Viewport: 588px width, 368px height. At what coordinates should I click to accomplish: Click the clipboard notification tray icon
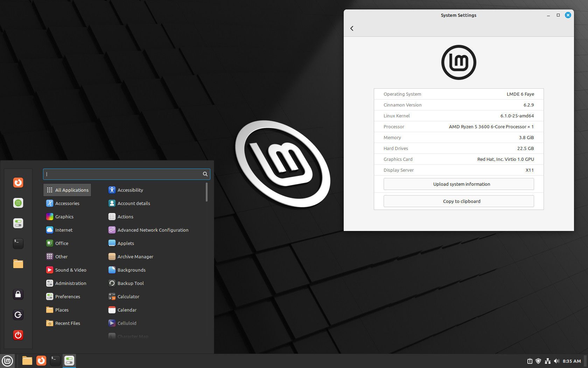[530, 361]
